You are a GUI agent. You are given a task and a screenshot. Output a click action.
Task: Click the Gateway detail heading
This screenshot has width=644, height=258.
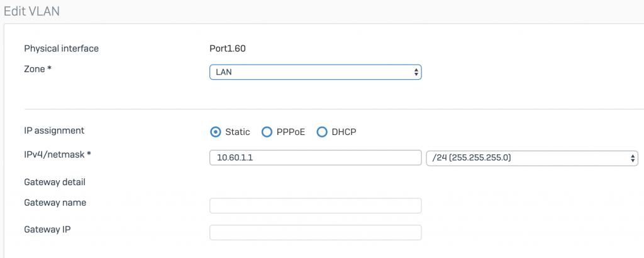pyautogui.click(x=55, y=182)
